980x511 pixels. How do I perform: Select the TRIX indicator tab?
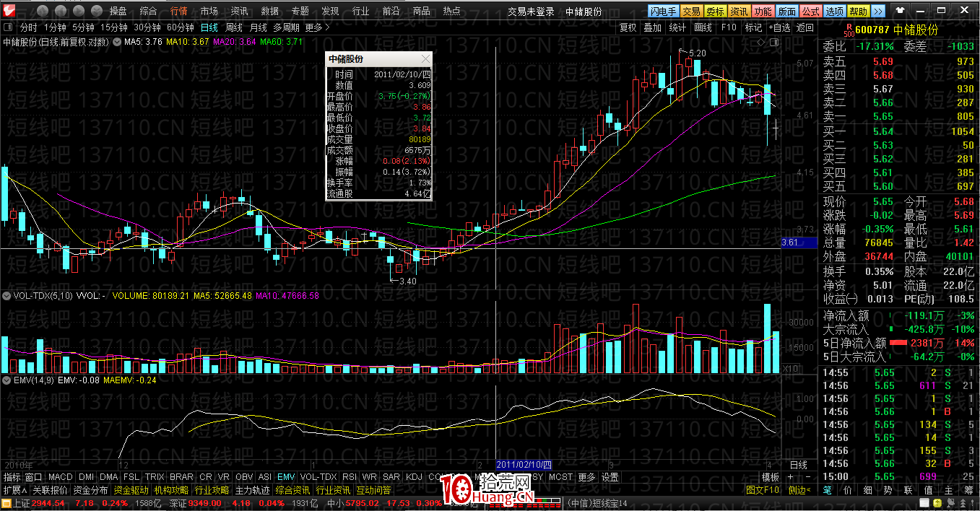tap(154, 477)
